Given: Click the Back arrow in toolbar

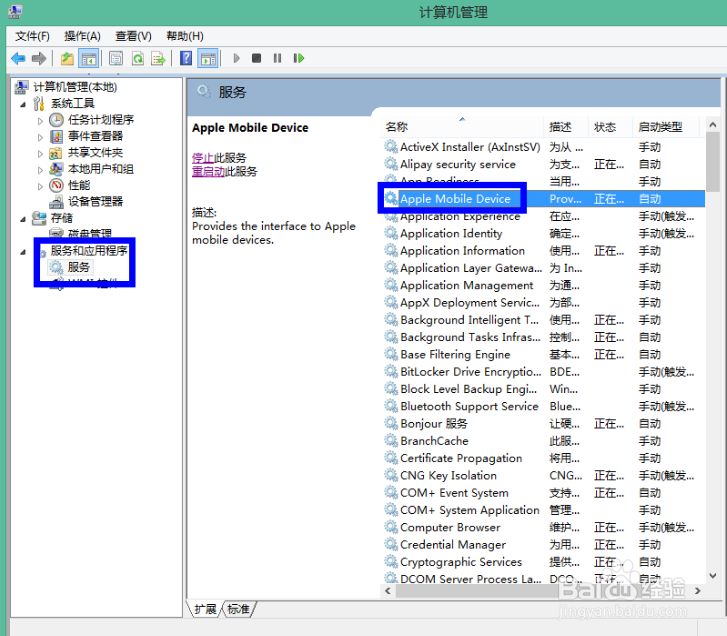Looking at the screenshot, I should (x=18, y=58).
